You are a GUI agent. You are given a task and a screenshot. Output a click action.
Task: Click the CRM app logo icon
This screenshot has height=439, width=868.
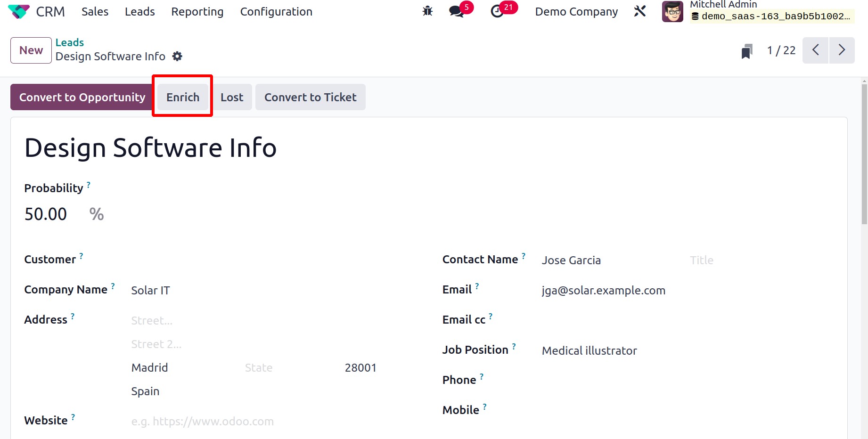19,12
